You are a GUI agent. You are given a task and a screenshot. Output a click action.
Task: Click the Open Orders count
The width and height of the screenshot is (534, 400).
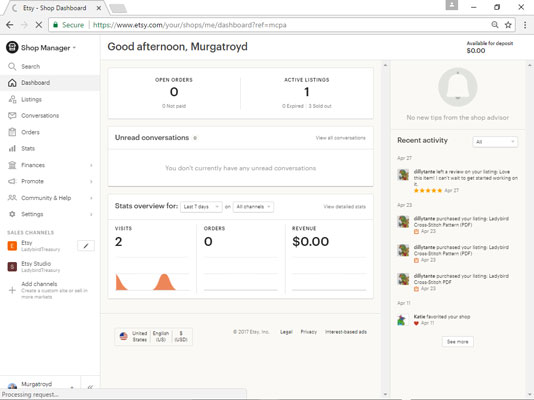[174, 92]
